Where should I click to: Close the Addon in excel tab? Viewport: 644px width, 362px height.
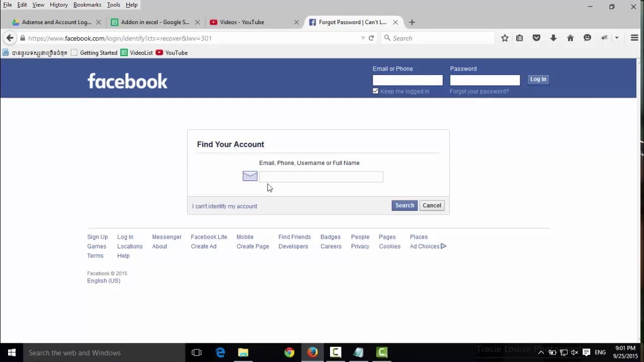(197, 22)
